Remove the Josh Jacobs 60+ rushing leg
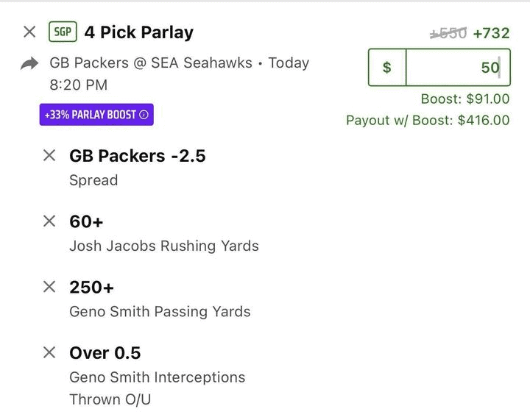The width and height of the screenshot is (530, 420). (x=49, y=221)
